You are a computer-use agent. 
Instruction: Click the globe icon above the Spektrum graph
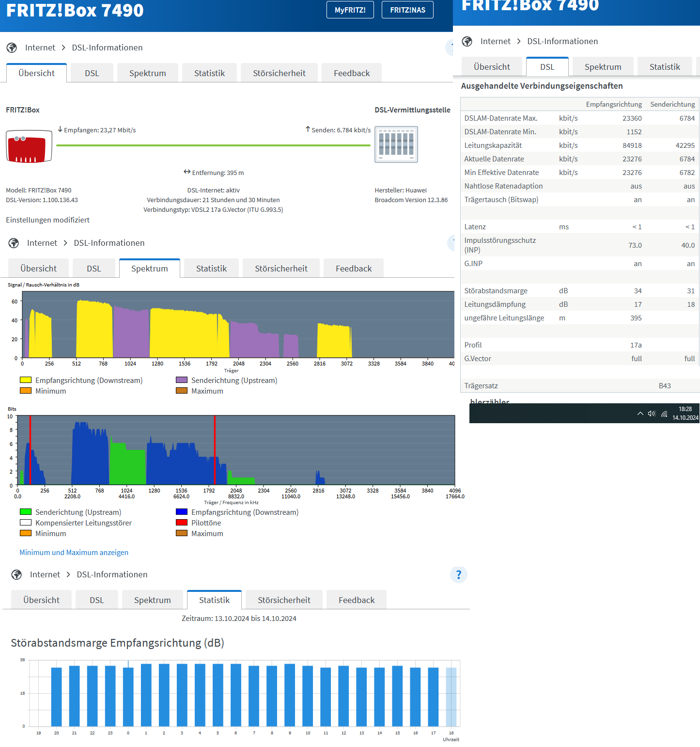pyautogui.click(x=14, y=243)
